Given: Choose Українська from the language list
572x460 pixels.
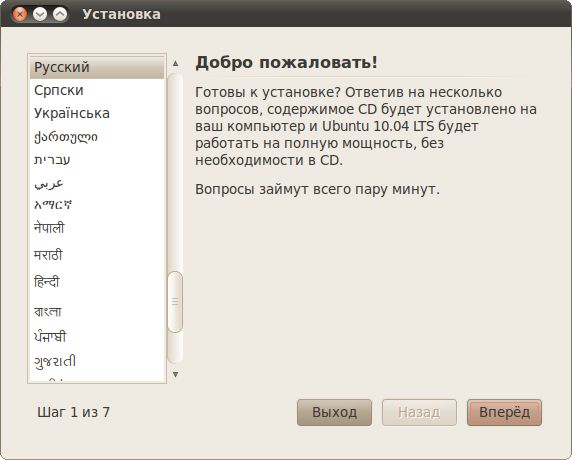Looking at the screenshot, I should click(97, 113).
